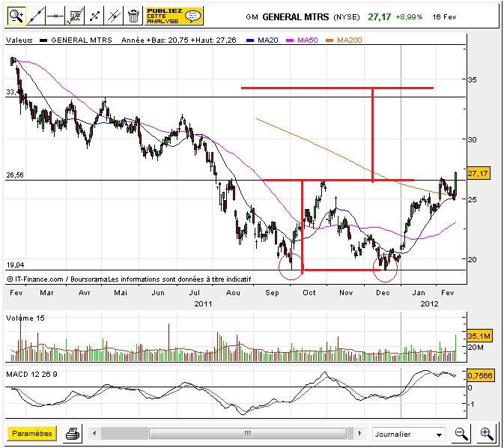Click the +8,99% change value
Image resolution: width=504 pixels, height=448 pixels.
point(409,16)
